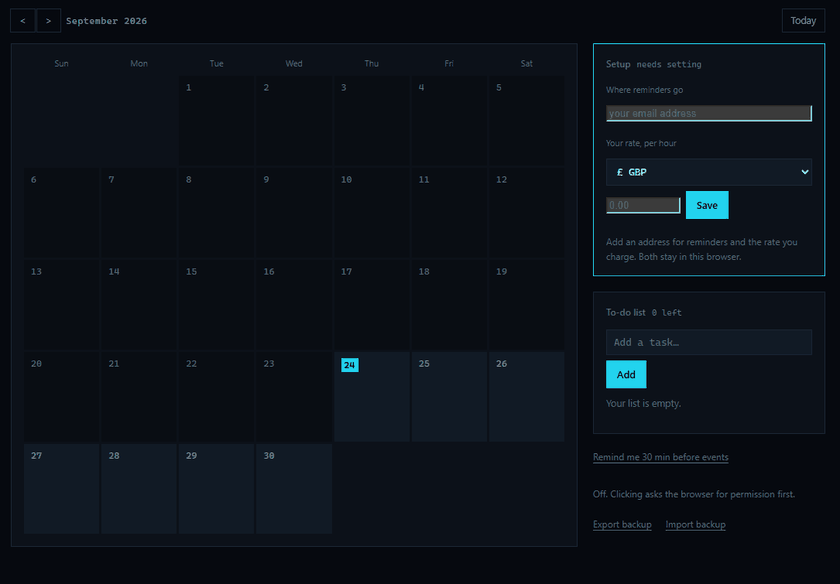Click the 'Tue' weekday header
This screenshot has height=584, width=840.
click(x=216, y=63)
